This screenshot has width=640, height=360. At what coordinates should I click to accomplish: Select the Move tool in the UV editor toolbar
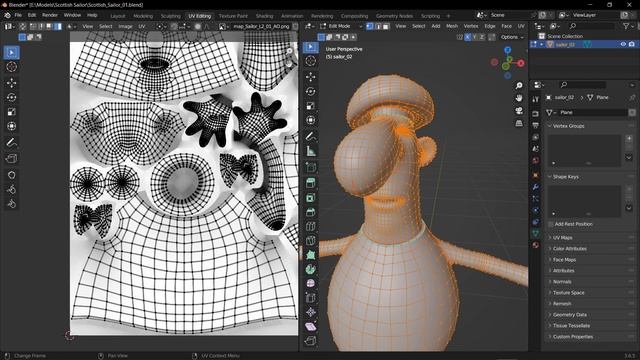(11, 82)
